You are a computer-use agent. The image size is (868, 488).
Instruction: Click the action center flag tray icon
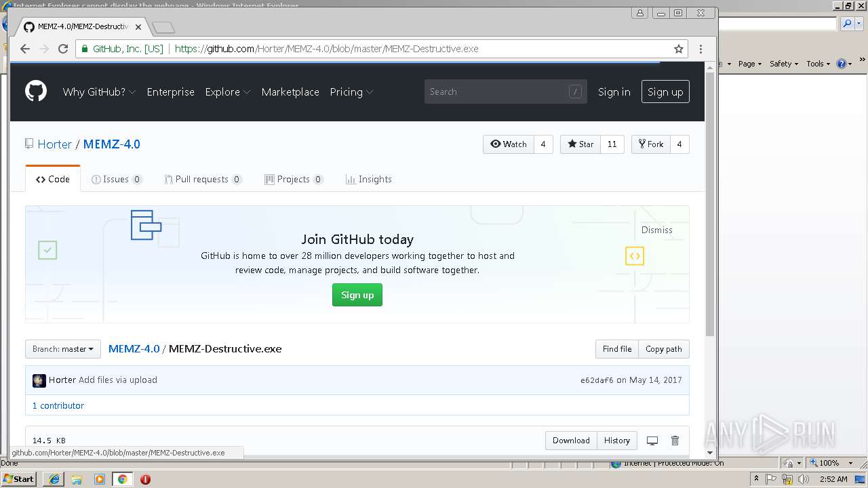tap(771, 479)
